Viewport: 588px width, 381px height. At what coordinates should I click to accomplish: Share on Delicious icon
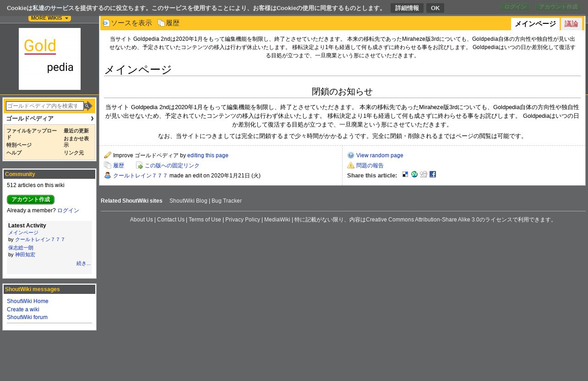click(x=405, y=174)
